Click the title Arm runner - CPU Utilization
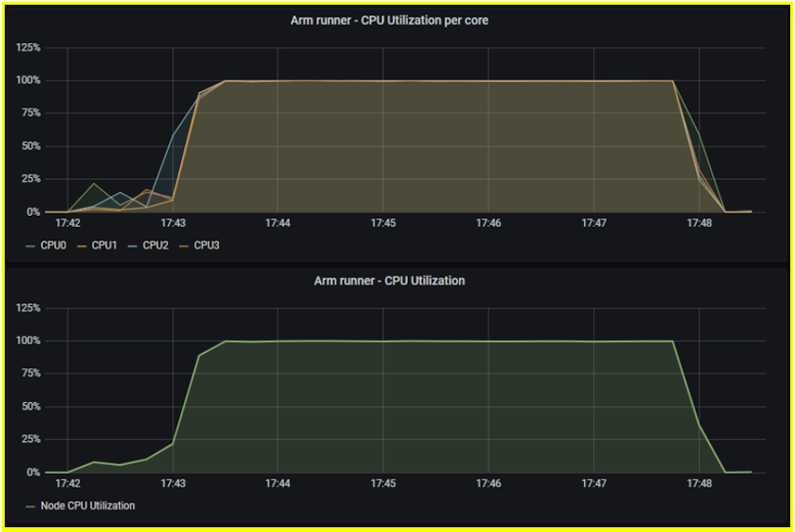 [390, 280]
